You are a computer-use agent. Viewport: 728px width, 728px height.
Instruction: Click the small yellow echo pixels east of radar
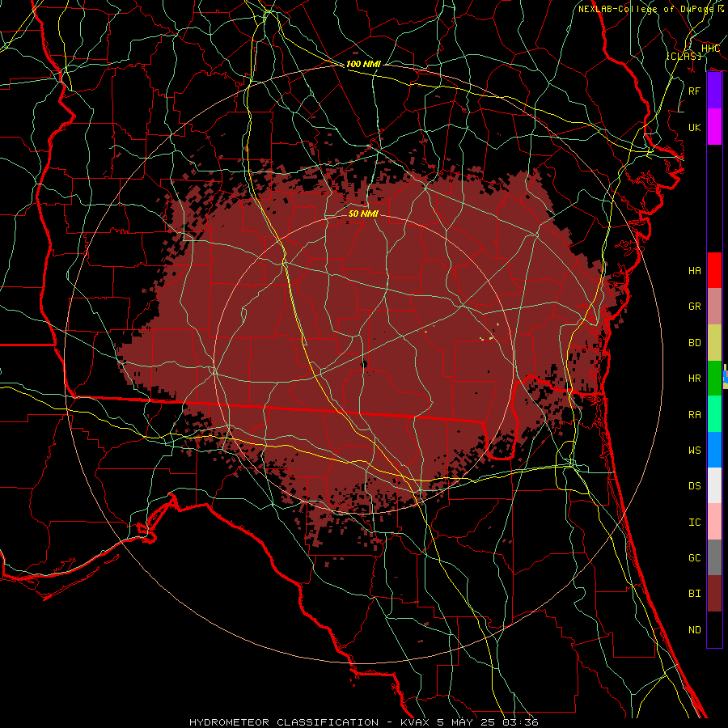[x=487, y=338]
